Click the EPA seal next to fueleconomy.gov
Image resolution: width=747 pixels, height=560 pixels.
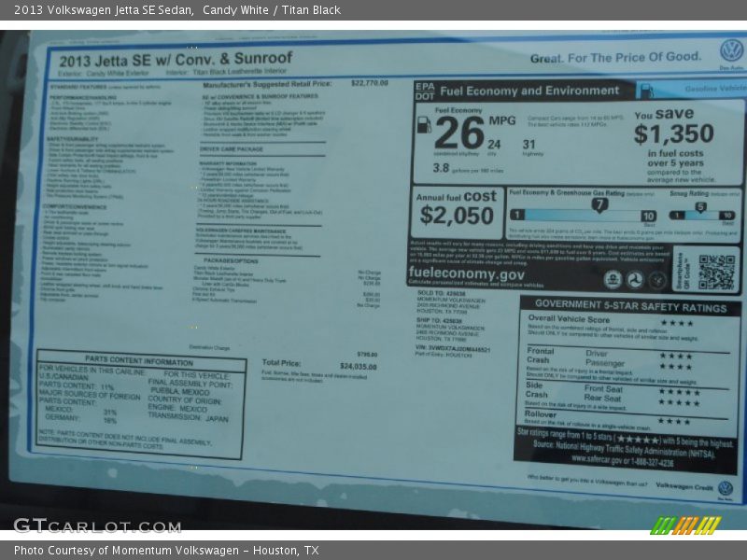pyautogui.click(x=613, y=279)
